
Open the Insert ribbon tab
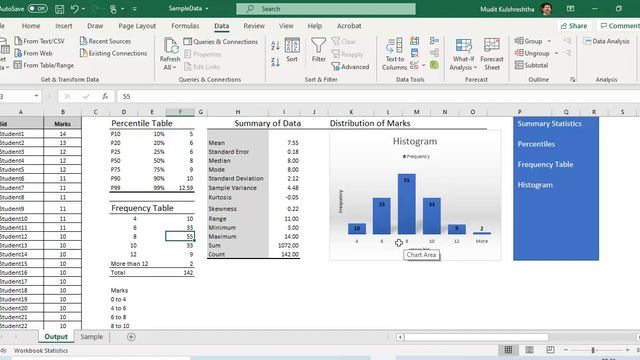coord(64,26)
